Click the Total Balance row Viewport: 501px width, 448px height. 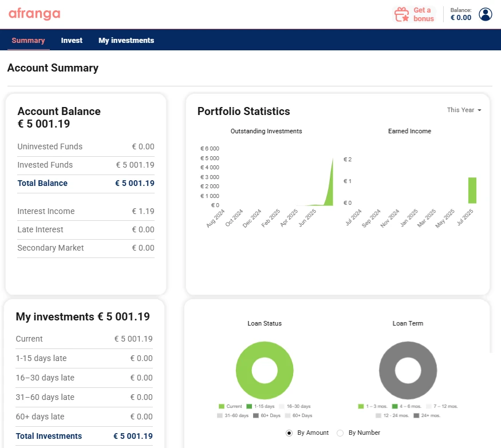(86, 184)
